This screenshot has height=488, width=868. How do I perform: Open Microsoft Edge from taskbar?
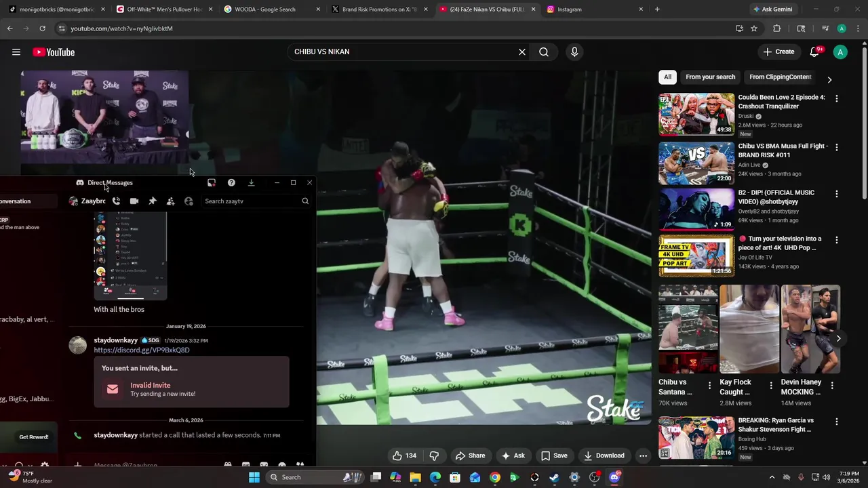click(x=435, y=477)
